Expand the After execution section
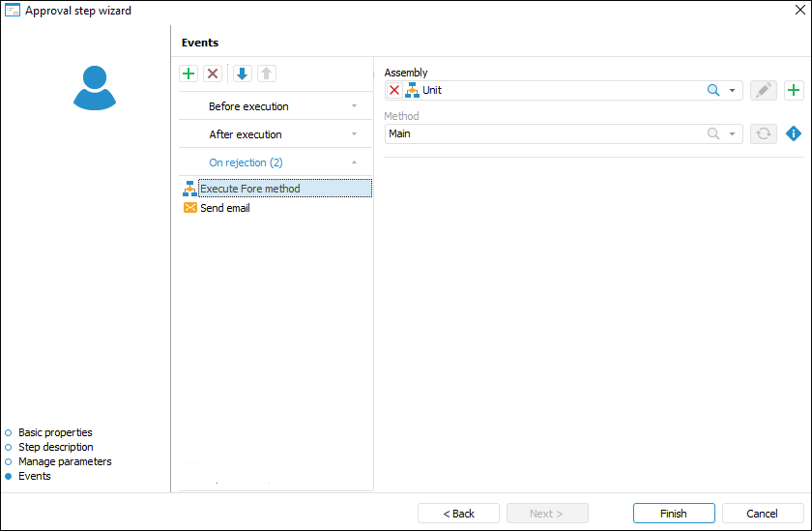Viewport: 812px width, 531px height. pyautogui.click(x=275, y=134)
